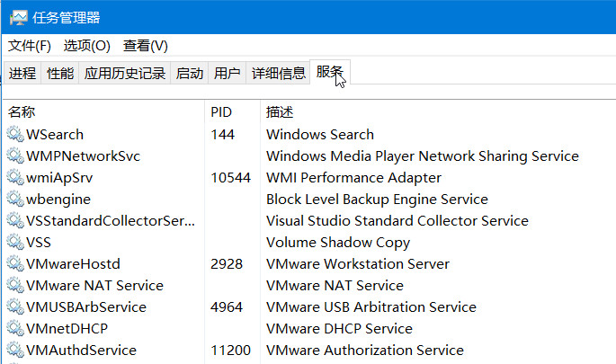This screenshot has width=616, height=364.
Task: Click the gear icon beside wbengine
Action: 15,200
